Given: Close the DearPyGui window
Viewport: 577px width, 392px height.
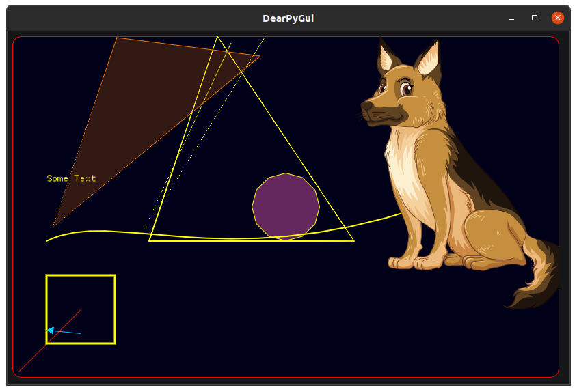Looking at the screenshot, I should coord(557,18).
